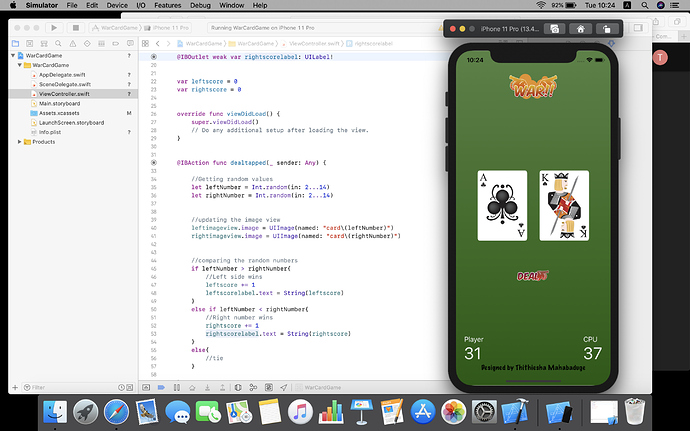Image resolution: width=690 pixels, height=431 pixels.
Task: Tap the DEAL button in the game
Action: pyautogui.click(x=530, y=275)
